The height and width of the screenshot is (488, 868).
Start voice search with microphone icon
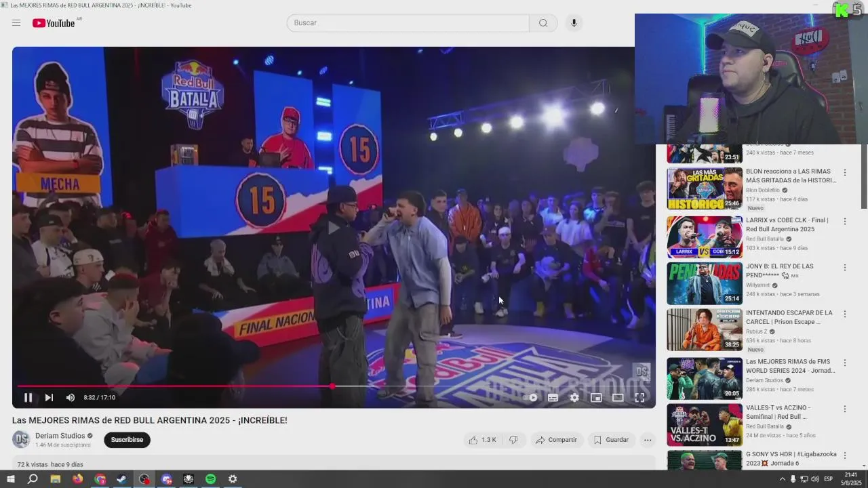(x=574, y=23)
